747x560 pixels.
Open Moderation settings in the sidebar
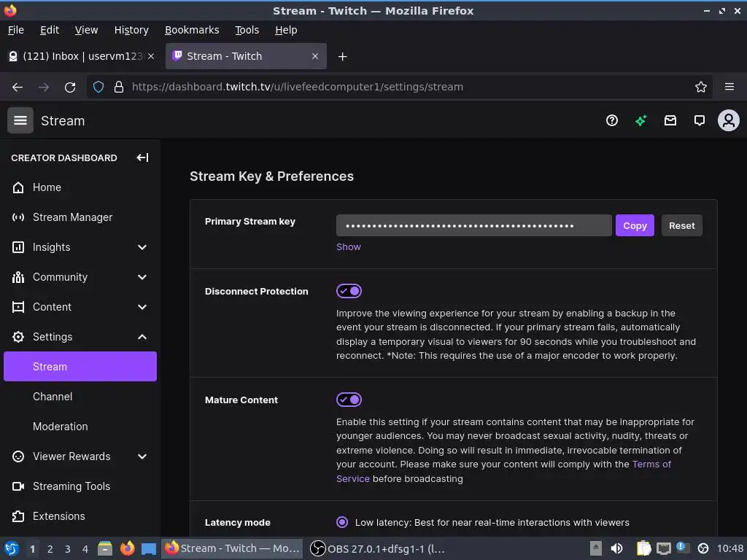[x=80, y=427]
